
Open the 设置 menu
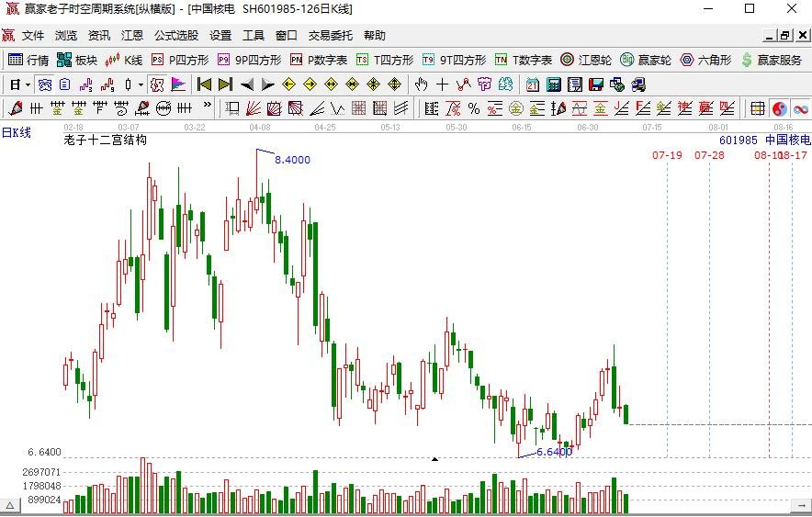[220, 36]
